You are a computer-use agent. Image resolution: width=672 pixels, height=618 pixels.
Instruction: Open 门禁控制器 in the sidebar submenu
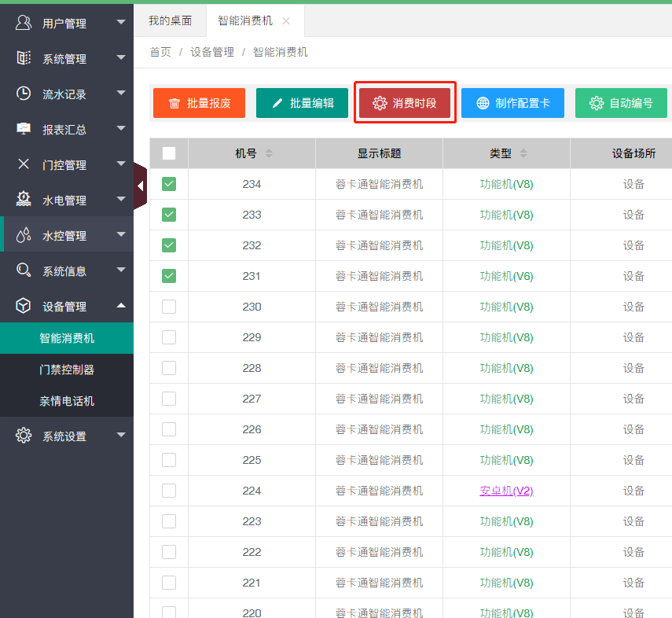[x=67, y=370]
